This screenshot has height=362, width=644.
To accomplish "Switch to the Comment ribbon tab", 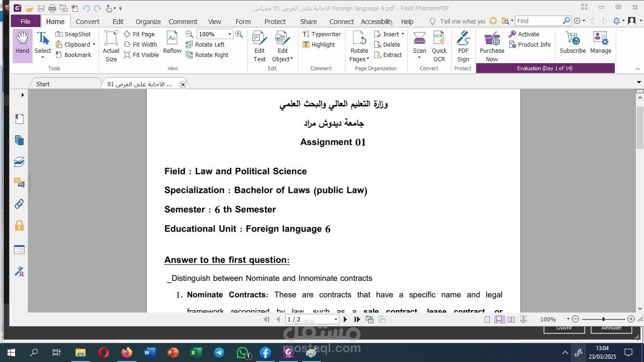I will click(183, 21).
